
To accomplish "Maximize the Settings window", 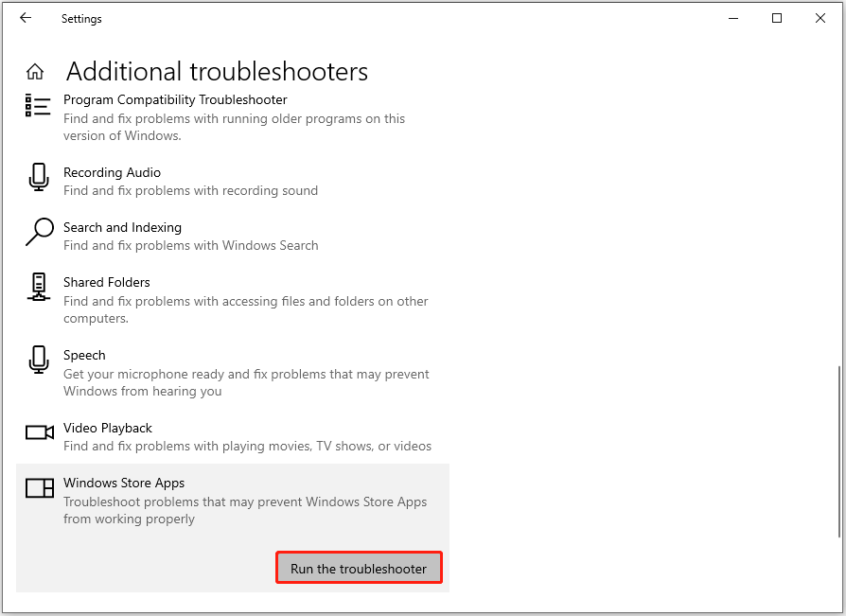I will [777, 18].
